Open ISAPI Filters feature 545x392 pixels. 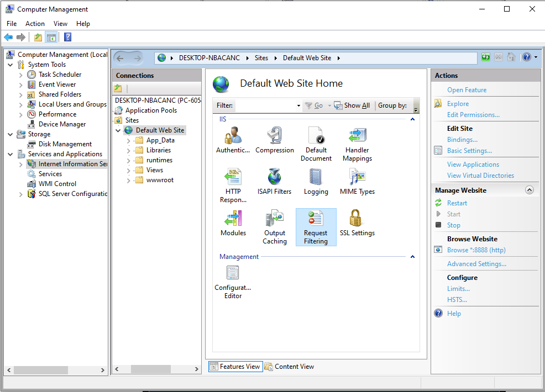(274, 181)
